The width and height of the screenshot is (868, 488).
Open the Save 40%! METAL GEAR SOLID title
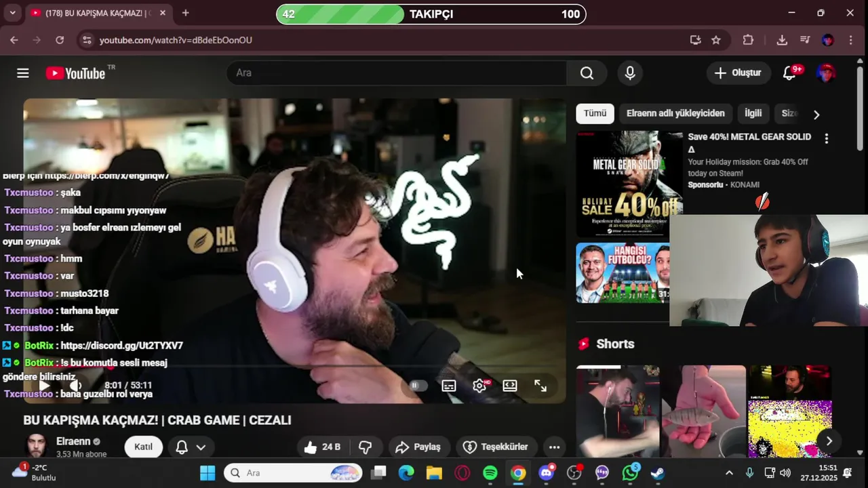pos(749,142)
